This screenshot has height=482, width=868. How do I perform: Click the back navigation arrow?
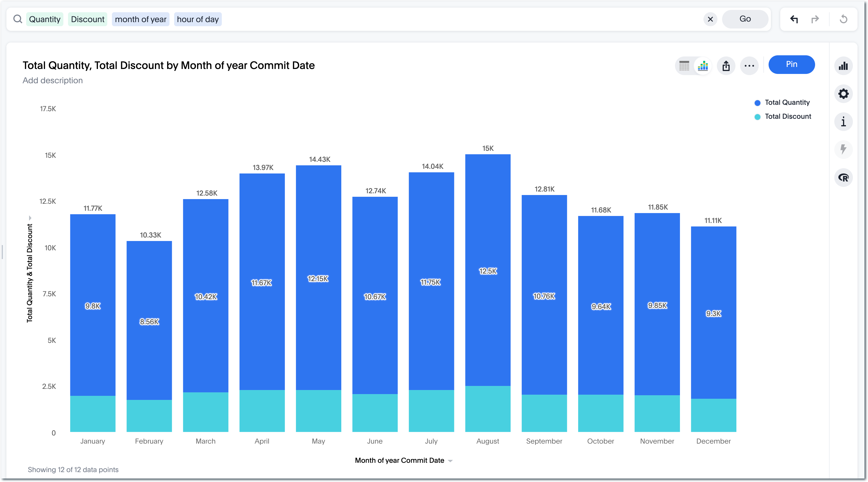coord(794,19)
